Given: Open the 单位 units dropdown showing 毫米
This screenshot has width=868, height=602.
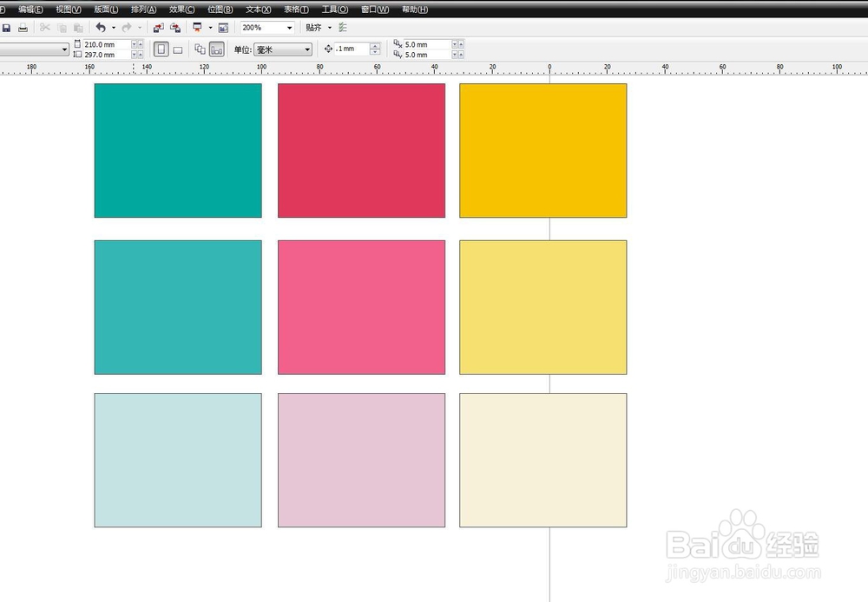Looking at the screenshot, I should pos(283,49).
